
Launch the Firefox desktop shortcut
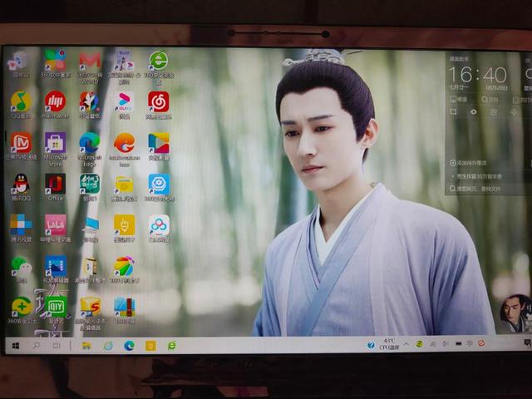coord(124,143)
